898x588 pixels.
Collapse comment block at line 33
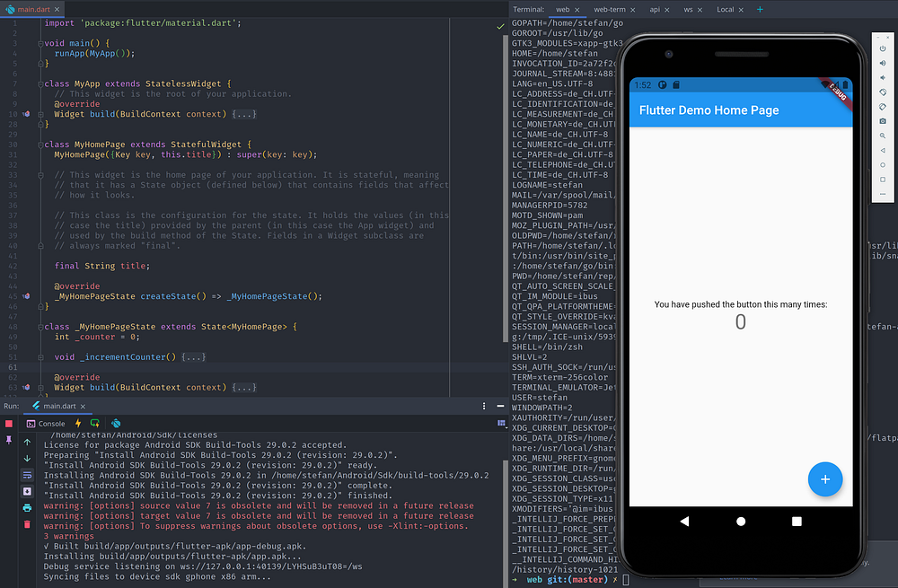40,175
